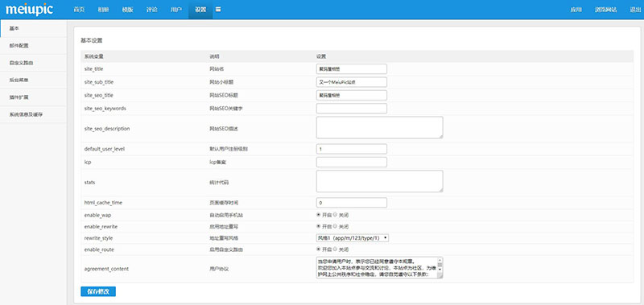This screenshot has width=644, height=305.
Task: Select 开启 radio for enable_route
Action: click(318, 249)
